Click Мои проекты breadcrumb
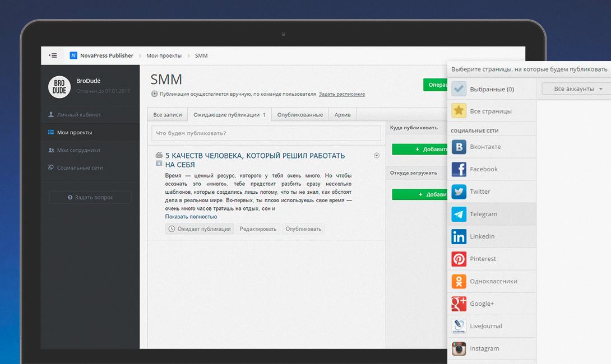 click(164, 55)
